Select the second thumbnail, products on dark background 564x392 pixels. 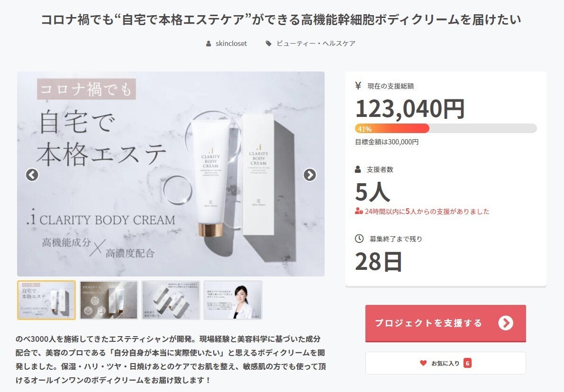coord(109,300)
